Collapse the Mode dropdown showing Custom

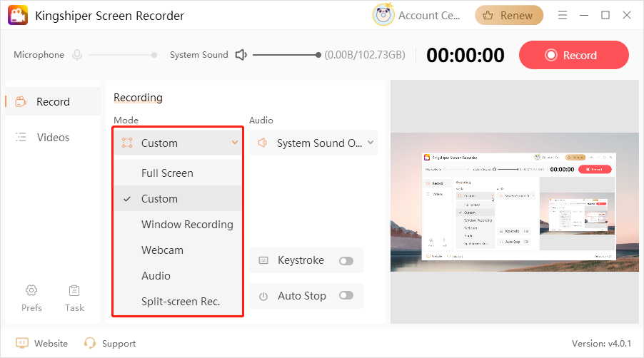pos(178,143)
